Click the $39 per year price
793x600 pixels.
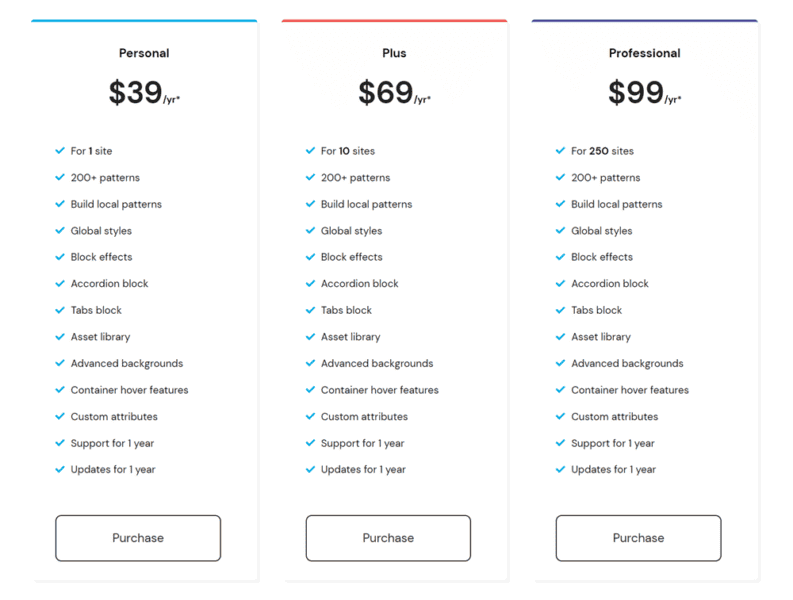144,93
